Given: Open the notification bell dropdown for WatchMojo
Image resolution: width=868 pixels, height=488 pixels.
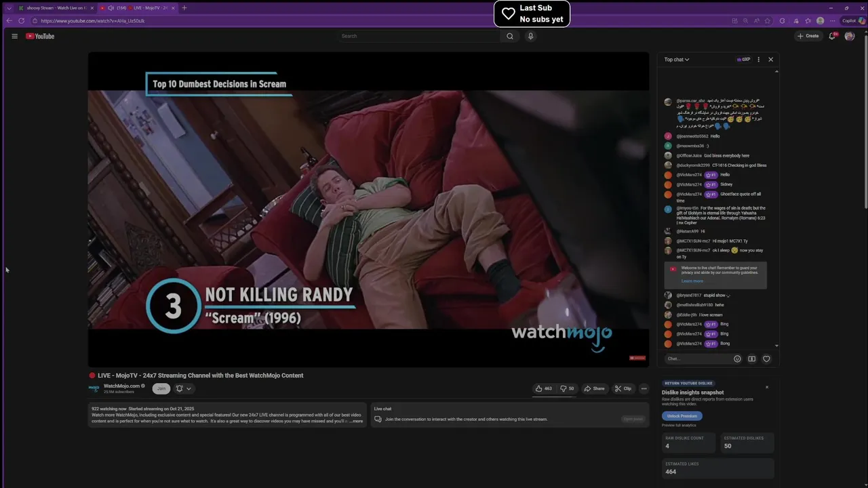Looking at the screenshot, I should (183, 388).
